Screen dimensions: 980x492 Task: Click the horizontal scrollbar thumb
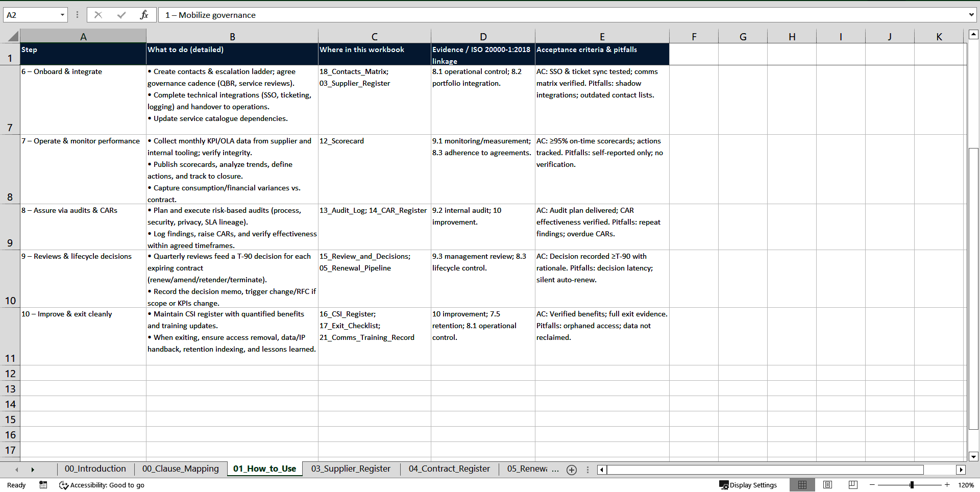pyautogui.click(x=766, y=470)
